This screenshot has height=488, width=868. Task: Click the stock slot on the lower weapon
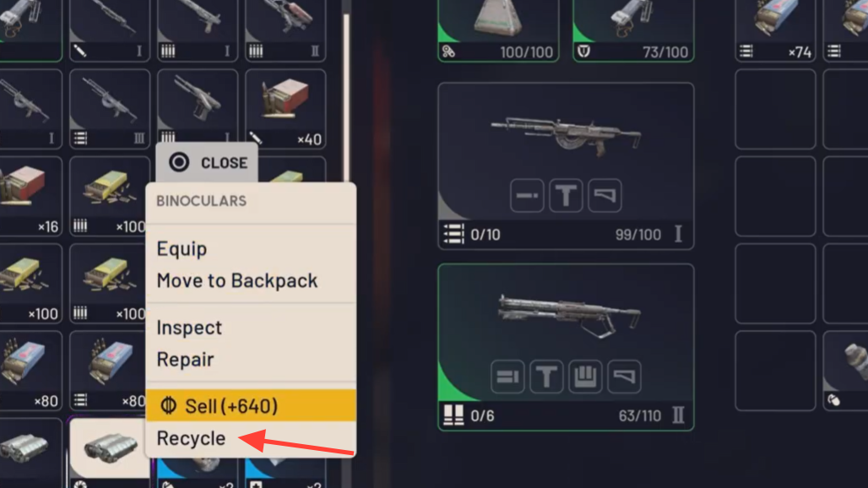[x=624, y=377]
